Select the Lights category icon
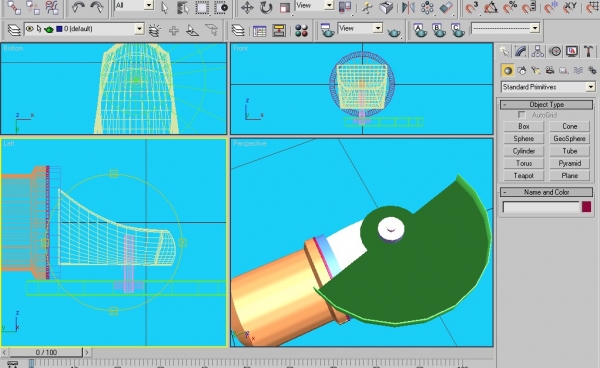 (x=536, y=70)
